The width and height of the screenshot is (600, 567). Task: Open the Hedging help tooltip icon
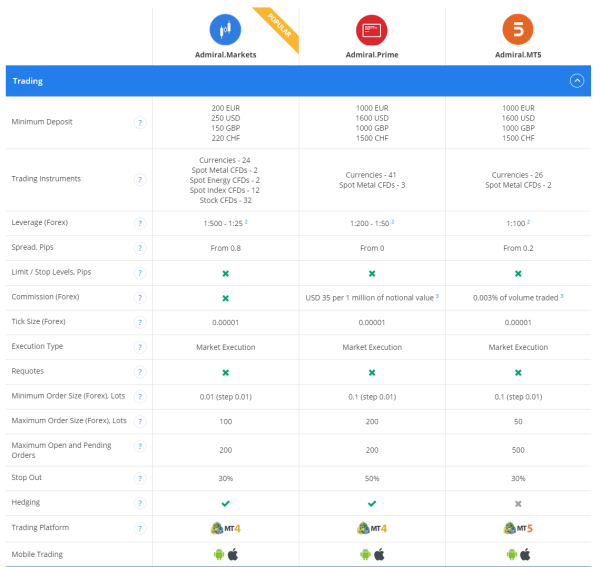[x=140, y=503]
